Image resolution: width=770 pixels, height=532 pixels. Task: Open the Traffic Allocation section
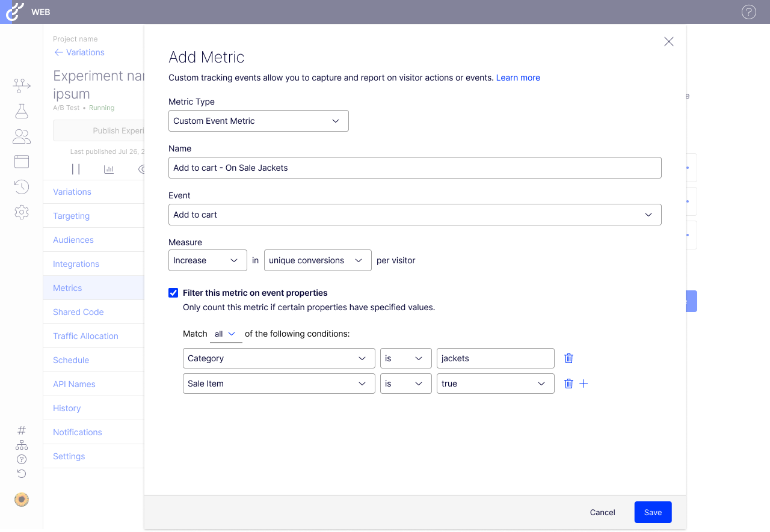85,335
